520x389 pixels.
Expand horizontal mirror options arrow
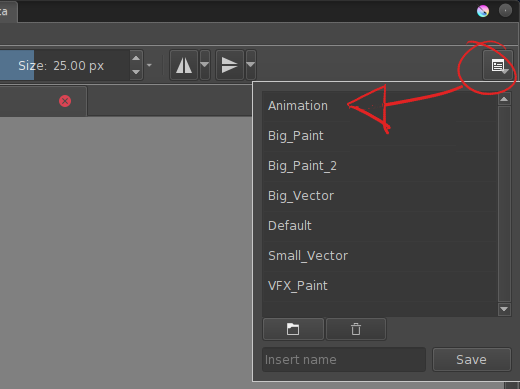tap(205, 65)
